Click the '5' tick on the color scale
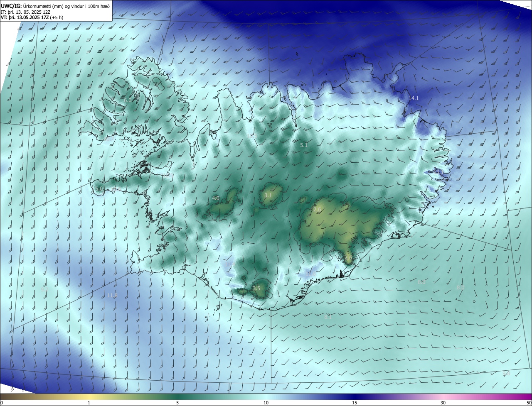The image size is (532, 406). [x=177, y=403]
